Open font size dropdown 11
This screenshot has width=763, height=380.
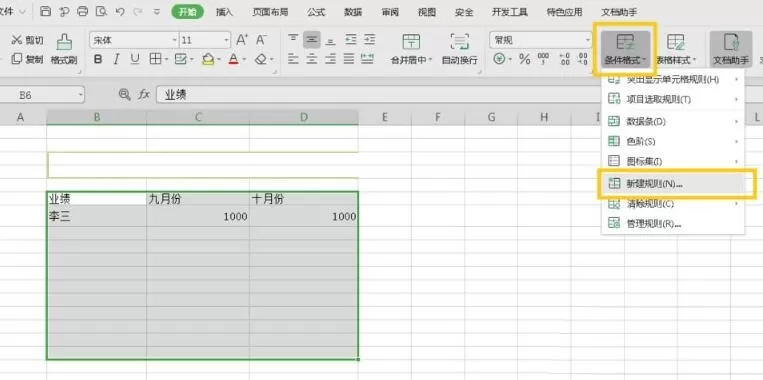tap(226, 40)
